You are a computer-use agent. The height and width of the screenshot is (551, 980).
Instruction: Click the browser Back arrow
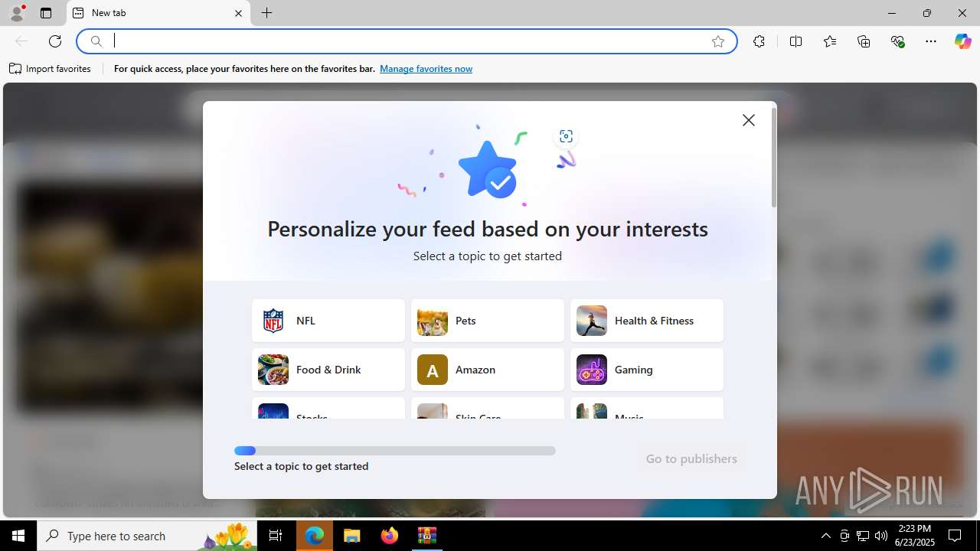pos(21,41)
